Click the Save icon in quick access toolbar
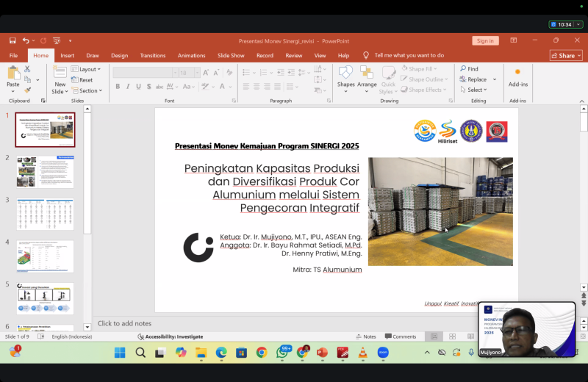 [12, 41]
